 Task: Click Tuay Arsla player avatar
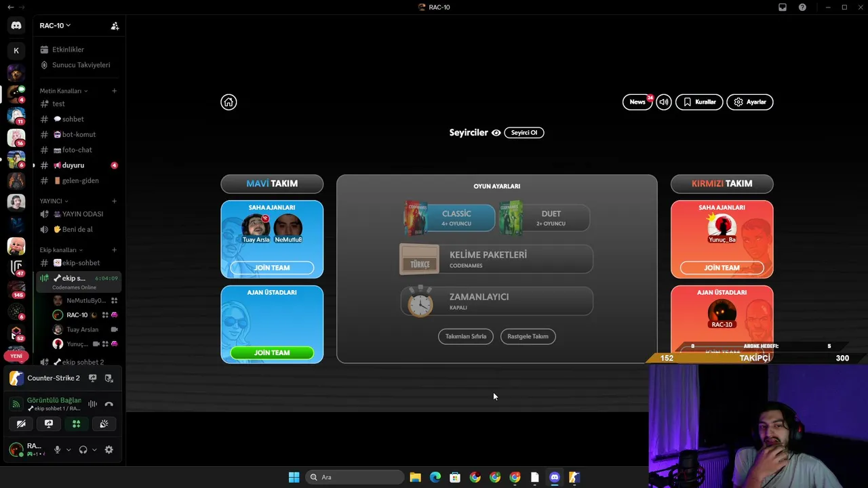click(256, 228)
